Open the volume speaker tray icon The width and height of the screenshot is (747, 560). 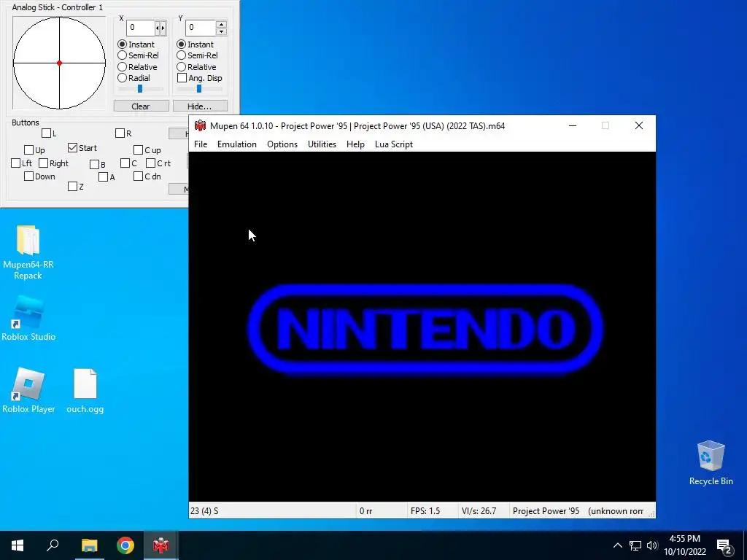[652, 545]
